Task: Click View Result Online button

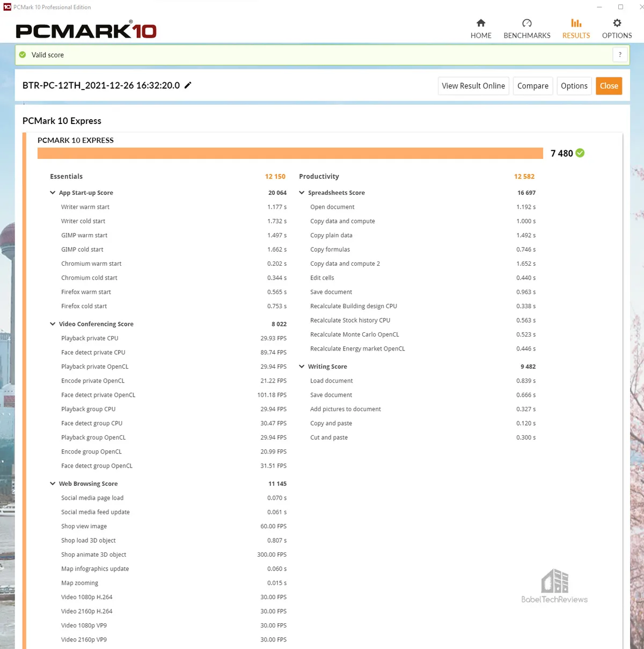Action: pos(473,86)
